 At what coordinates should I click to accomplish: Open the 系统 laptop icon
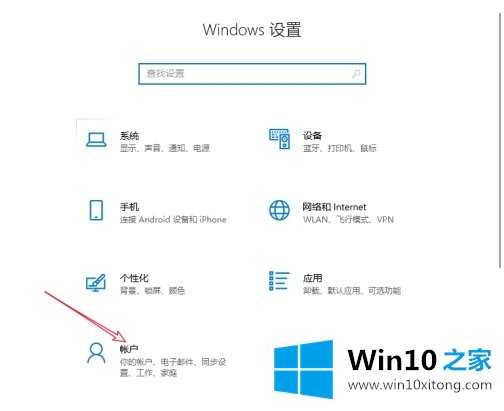click(x=96, y=139)
